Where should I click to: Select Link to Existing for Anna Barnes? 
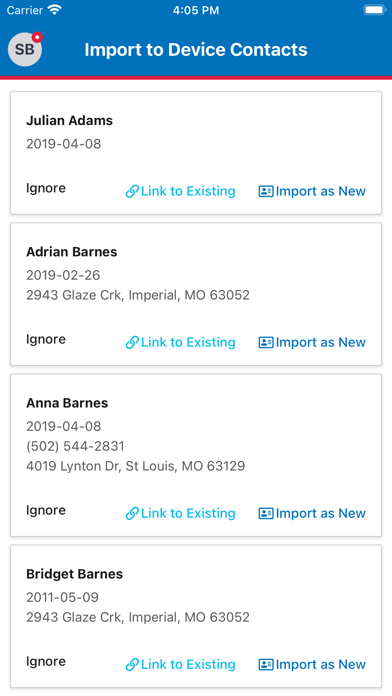click(x=181, y=513)
